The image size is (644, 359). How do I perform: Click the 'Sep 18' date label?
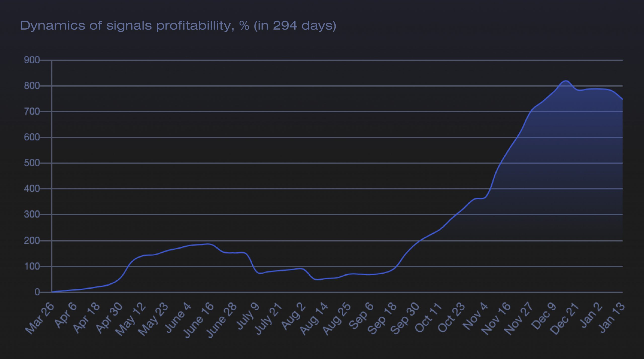point(383,318)
